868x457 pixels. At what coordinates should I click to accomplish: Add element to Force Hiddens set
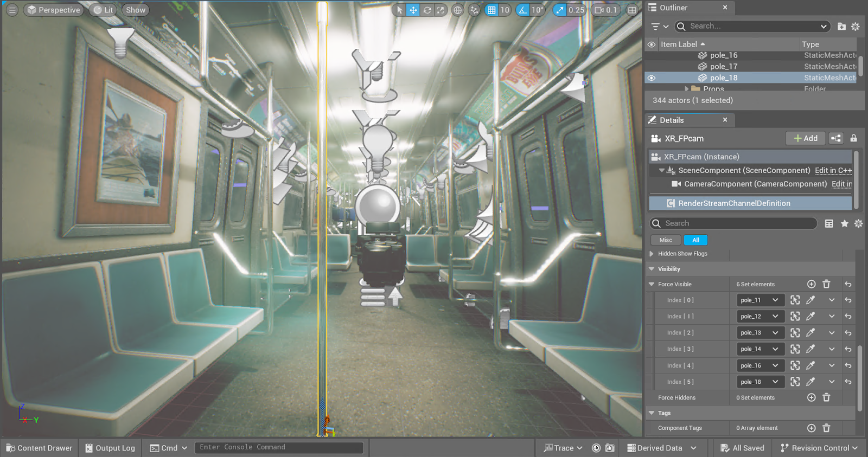point(811,397)
